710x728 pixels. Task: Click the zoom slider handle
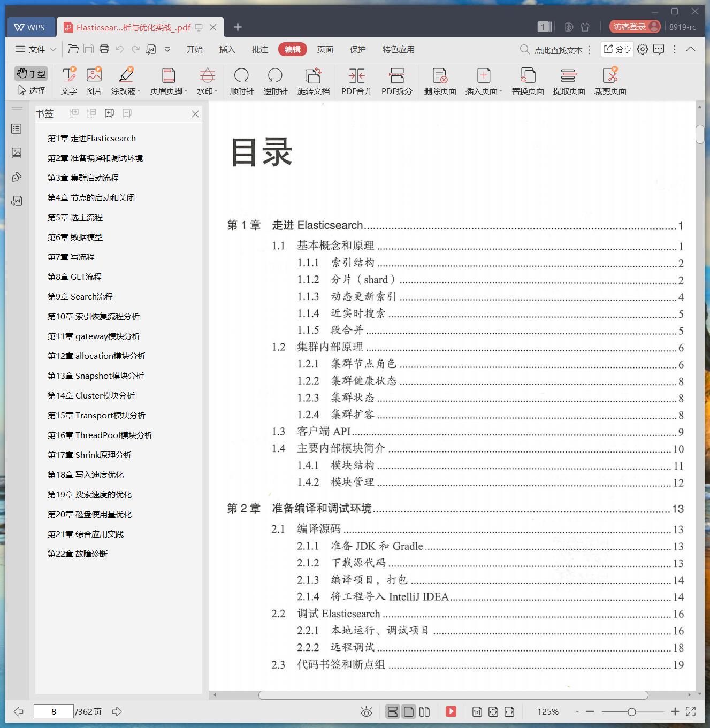[x=632, y=711]
